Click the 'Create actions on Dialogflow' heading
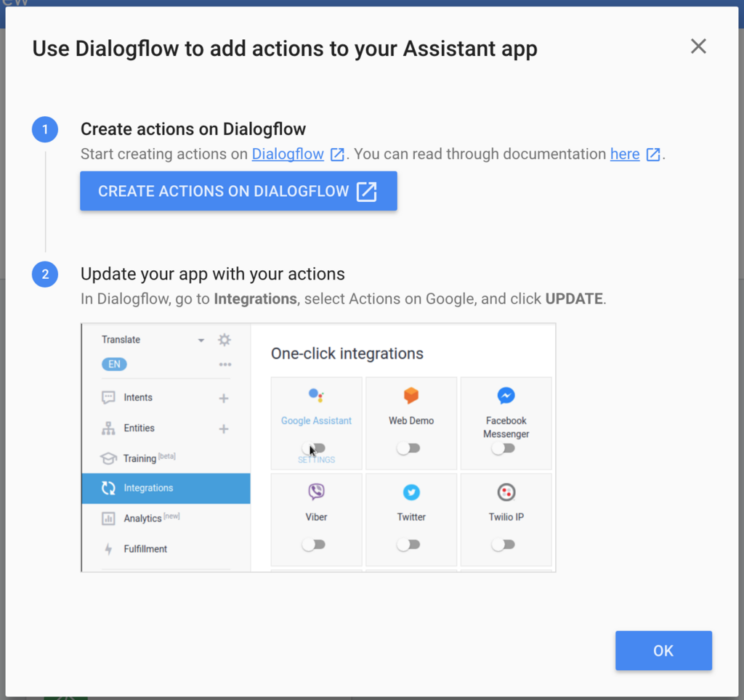This screenshot has width=744, height=700. tap(193, 129)
